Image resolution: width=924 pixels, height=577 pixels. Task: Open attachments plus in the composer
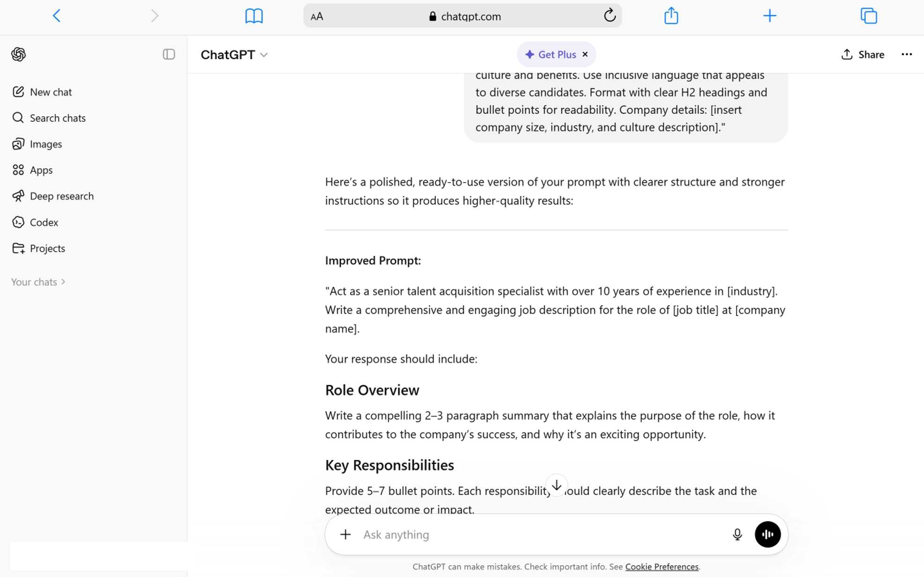pos(345,534)
